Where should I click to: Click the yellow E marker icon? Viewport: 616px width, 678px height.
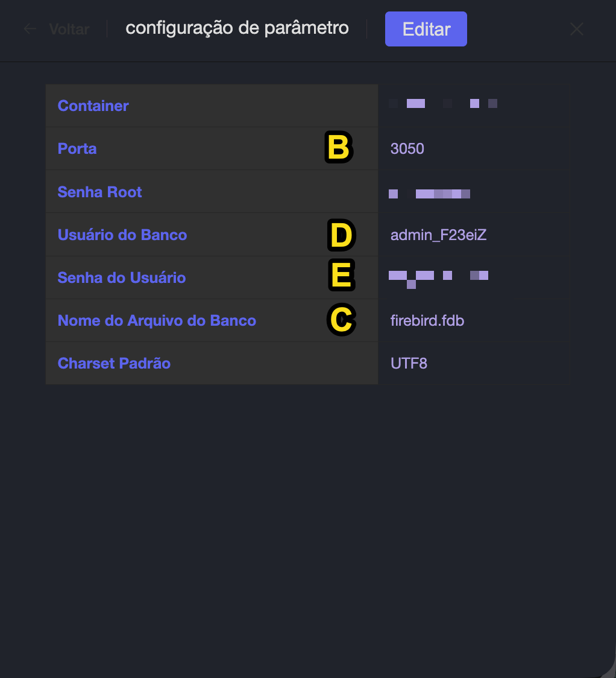[341, 277]
